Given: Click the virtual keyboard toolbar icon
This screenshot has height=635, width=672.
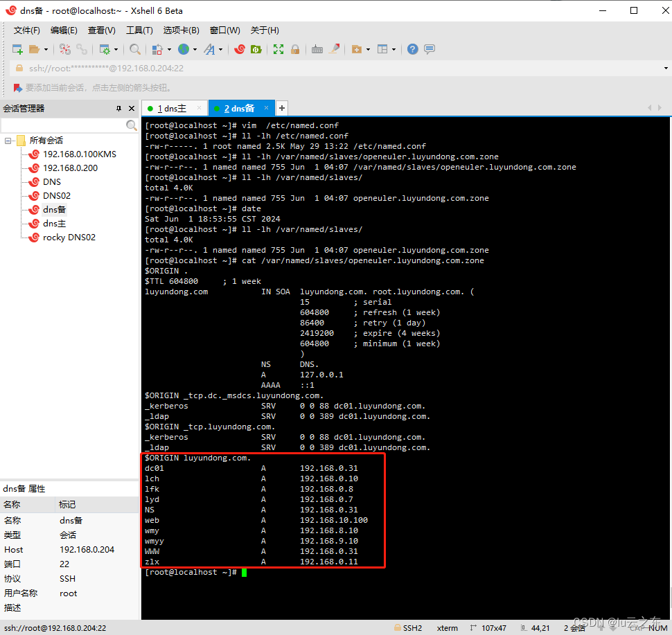Looking at the screenshot, I should coord(317,49).
